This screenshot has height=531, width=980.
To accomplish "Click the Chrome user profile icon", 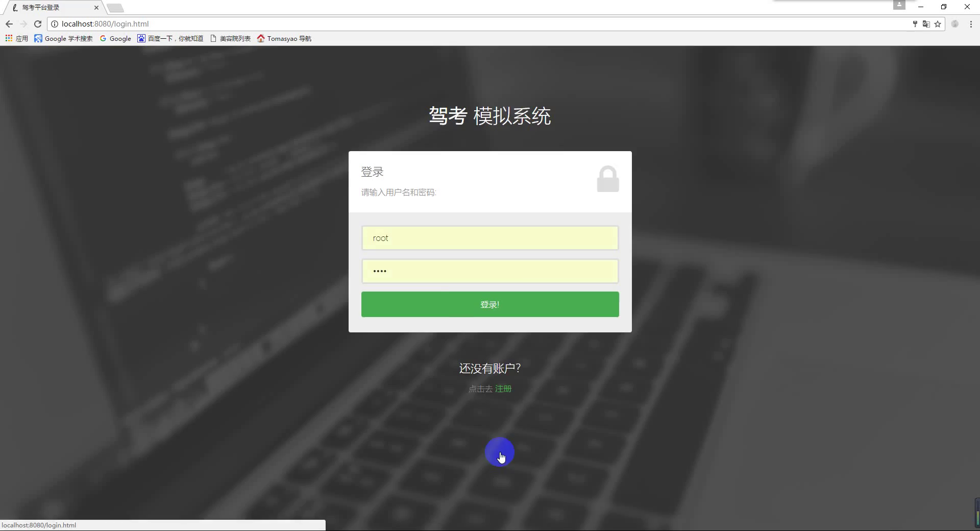I will (899, 5).
